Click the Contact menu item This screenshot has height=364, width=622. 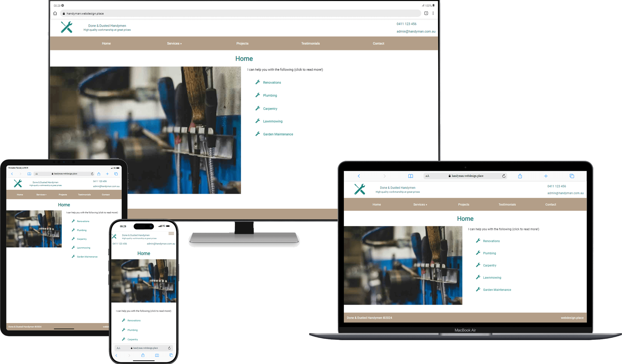[378, 43]
